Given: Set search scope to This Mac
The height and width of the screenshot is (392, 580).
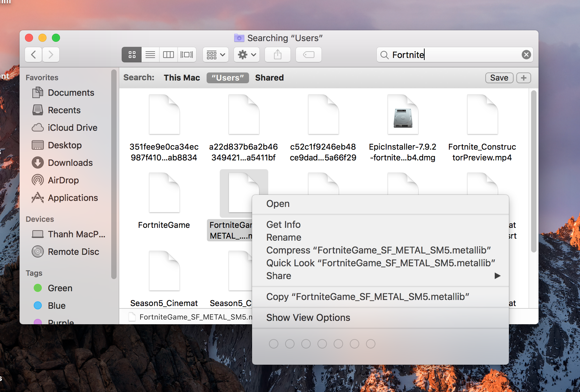Looking at the screenshot, I should coord(182,78).
